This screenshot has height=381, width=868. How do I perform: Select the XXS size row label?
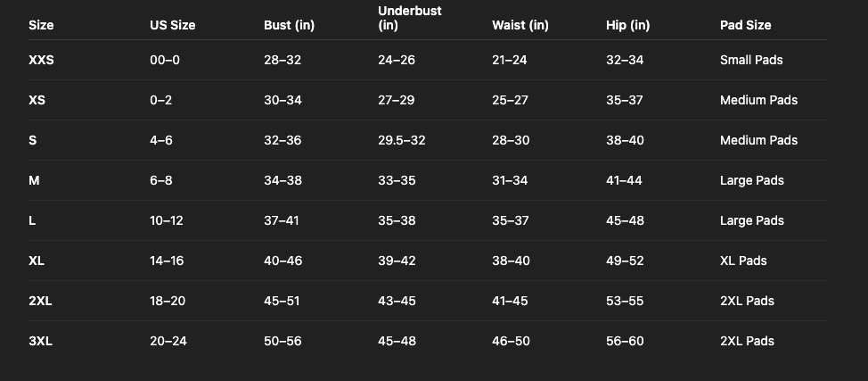tap(42, 60)
